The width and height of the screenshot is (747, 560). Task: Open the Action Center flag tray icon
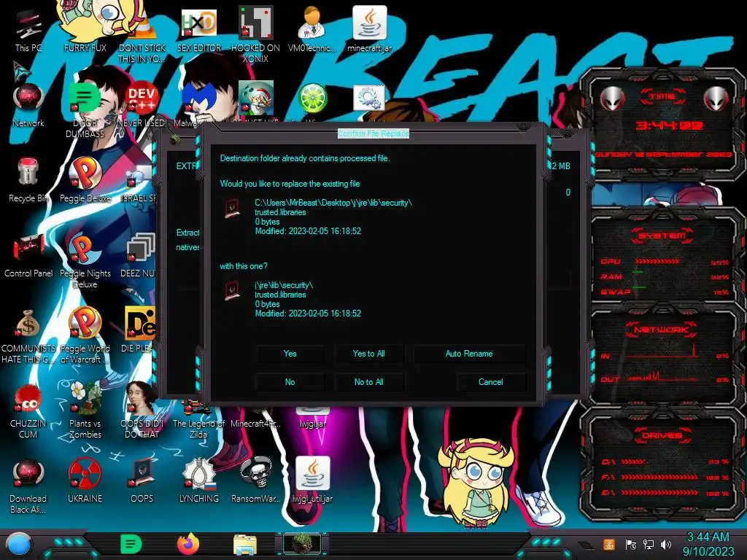(x=630, y=545)
